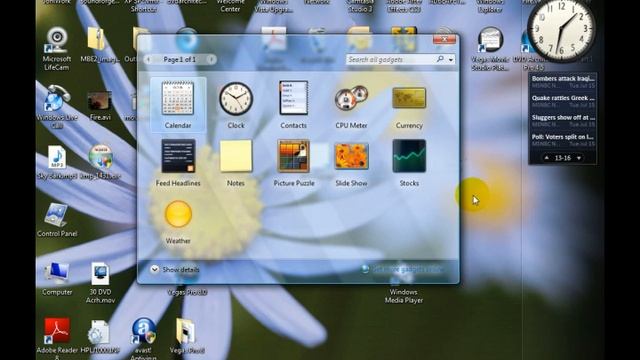Open the Control Panel desktop icon
Screen dimensions: 640x360
57,220
